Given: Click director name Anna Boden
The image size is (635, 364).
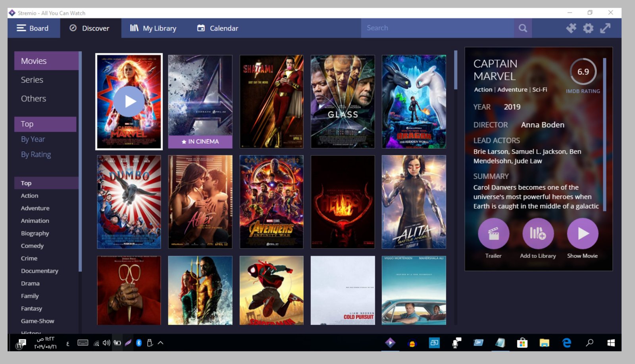Looking at the screenshot, I should [x=543, y=125].
